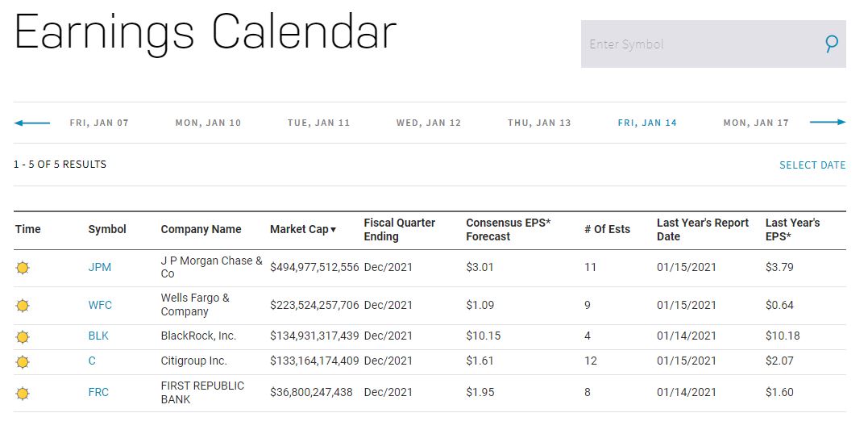This screenshot has height=438, width=868.
Task: Jump to Mon, Jan 17 tab
Action: (756, 123)
